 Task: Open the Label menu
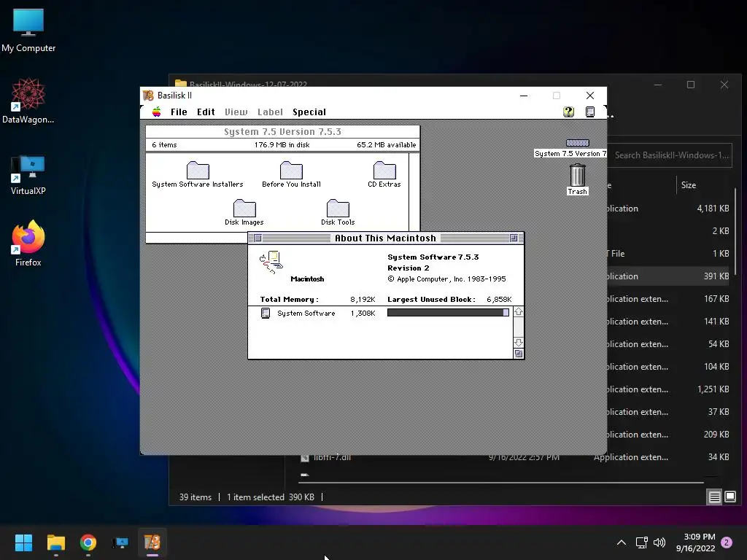pyautogui.click(x=270, y=112)
